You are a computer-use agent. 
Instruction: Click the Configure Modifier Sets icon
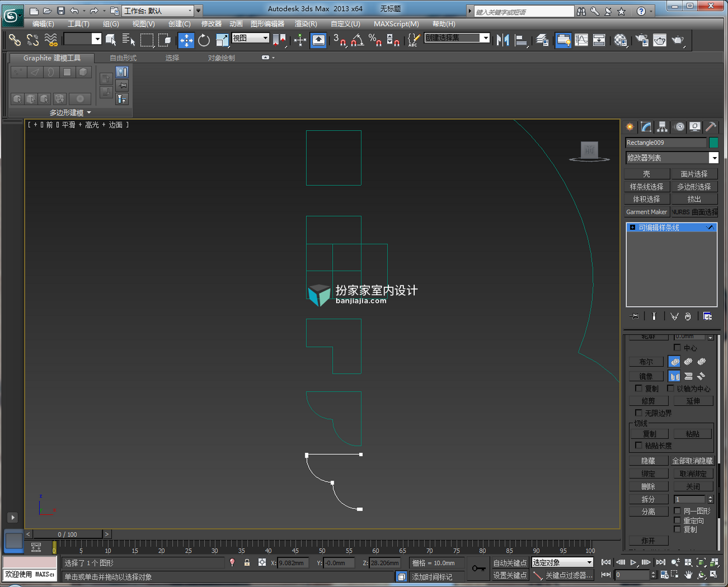[707, 316]
